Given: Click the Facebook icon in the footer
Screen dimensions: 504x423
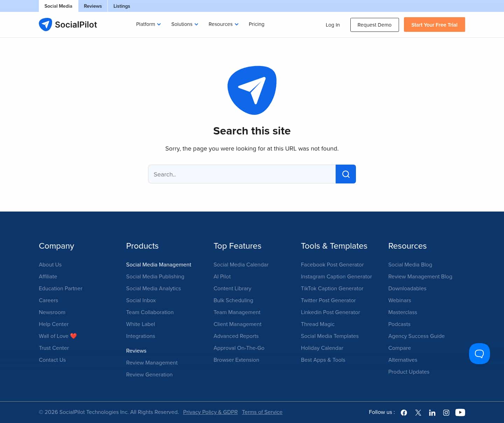Looking at the screenshot, I should coord(404,412).
